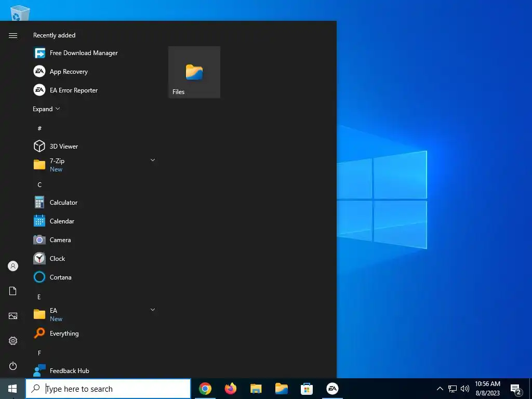
Task: Click the Files pinned tile
Action: click(x=194, y=72)
